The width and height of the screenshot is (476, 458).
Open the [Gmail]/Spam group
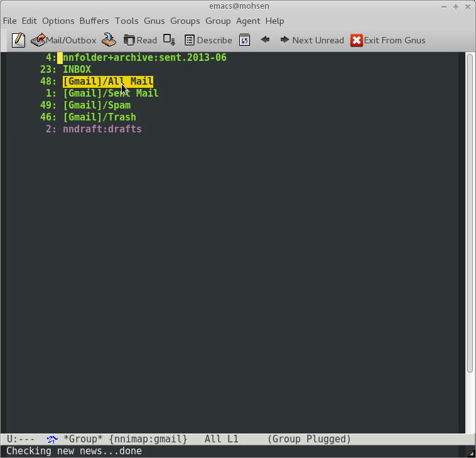[96, 105]
